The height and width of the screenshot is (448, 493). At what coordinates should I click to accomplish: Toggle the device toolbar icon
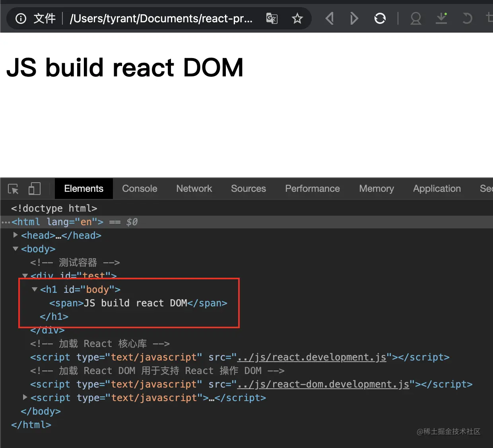pyautogui.click(x=35, y=189)
